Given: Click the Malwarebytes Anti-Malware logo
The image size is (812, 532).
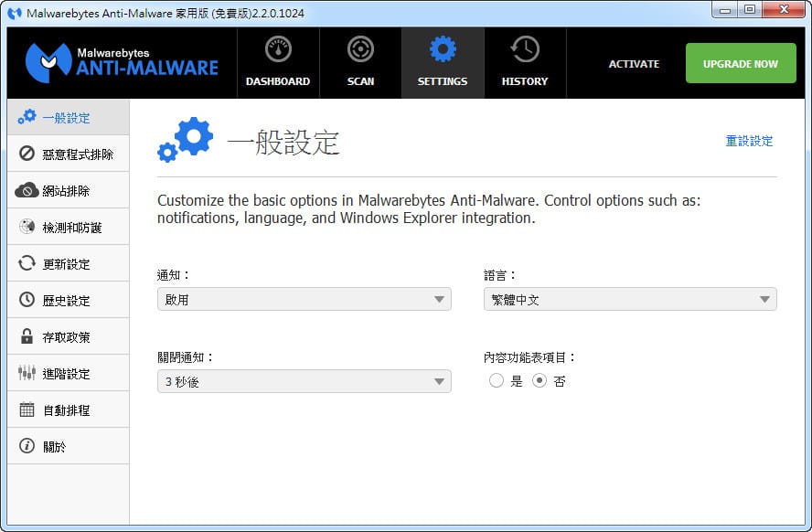Looking at the screenshot, I should coord(122,63).
